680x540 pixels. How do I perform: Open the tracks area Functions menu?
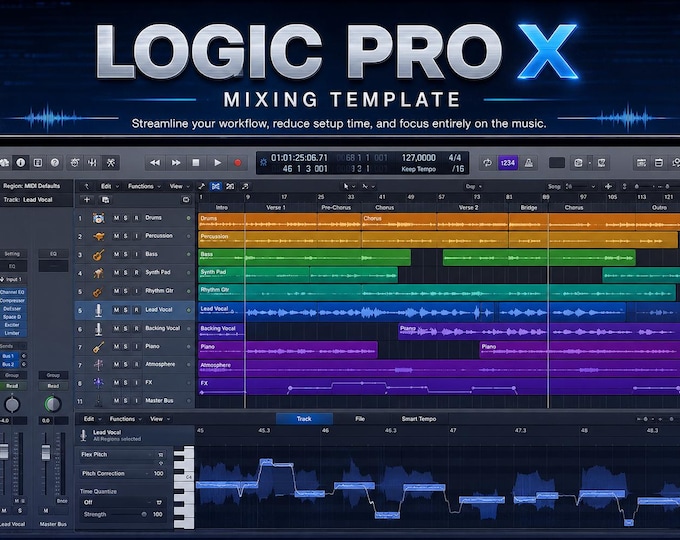click(144, 186)
